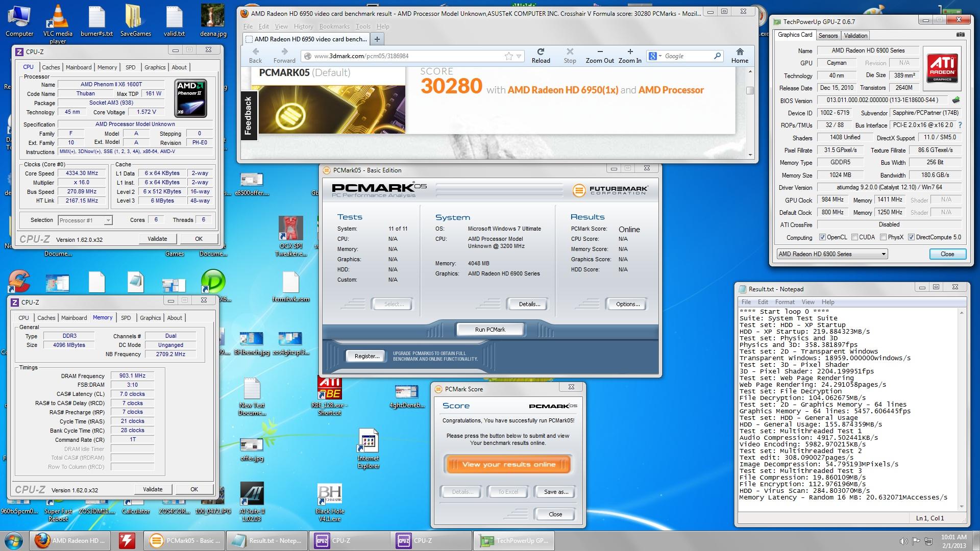The width and height of the screenshot is (980, 551).
Task: Click Register... button in PCMark05
Action: coord(367,356)
